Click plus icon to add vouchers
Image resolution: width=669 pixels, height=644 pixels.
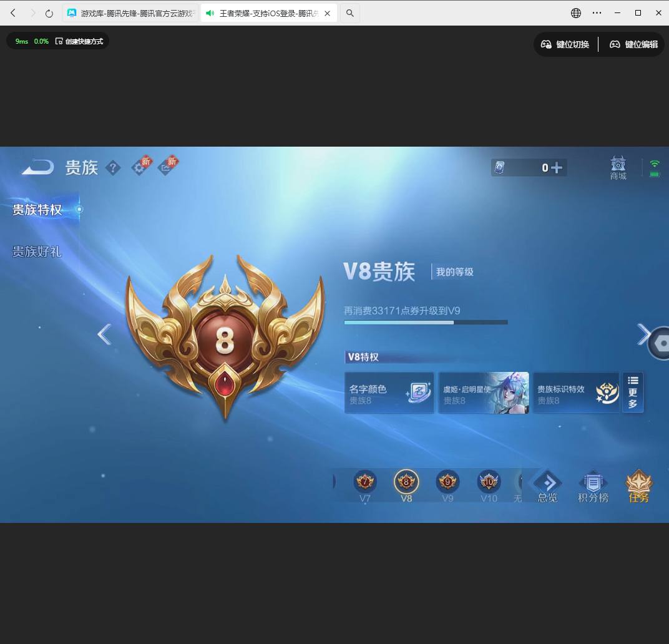(x=557, y=167)
